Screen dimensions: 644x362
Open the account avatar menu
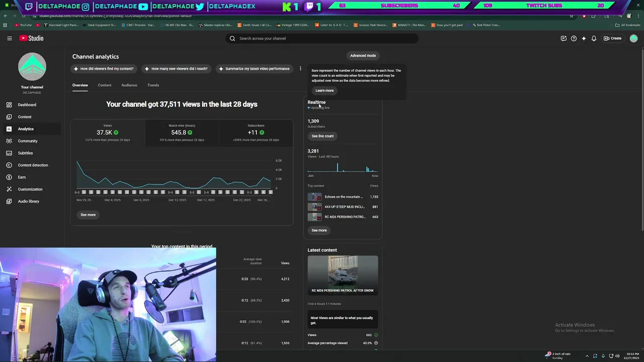tap(633, 38)
